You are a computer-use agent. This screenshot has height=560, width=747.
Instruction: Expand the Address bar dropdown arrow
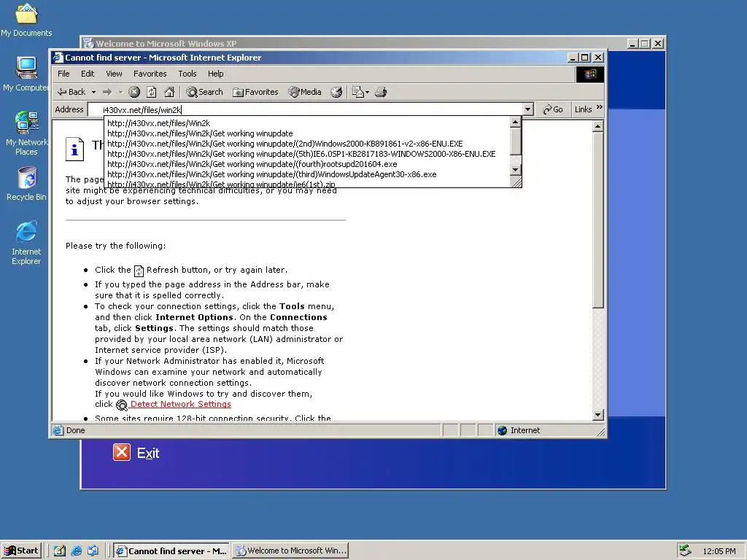point(528,109)
